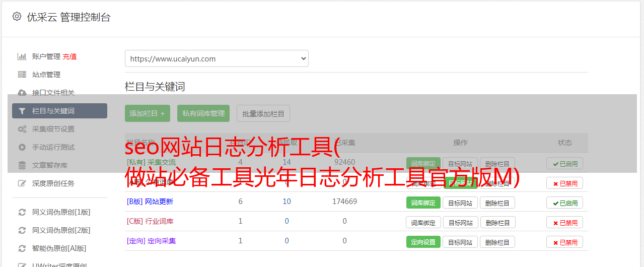The image size is (644, 267).
Task: Click the 栏目与关键词 page heading
Action: [x=155, y=87]
